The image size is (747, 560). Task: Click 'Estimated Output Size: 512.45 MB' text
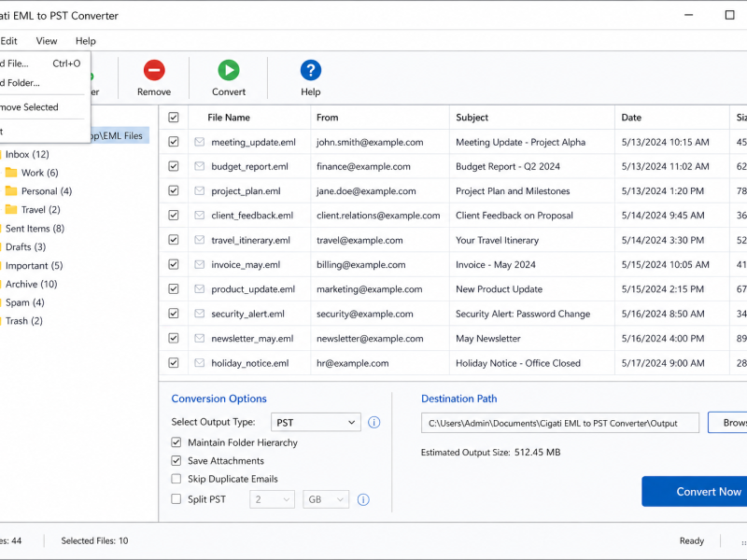(x=490, y=452)
